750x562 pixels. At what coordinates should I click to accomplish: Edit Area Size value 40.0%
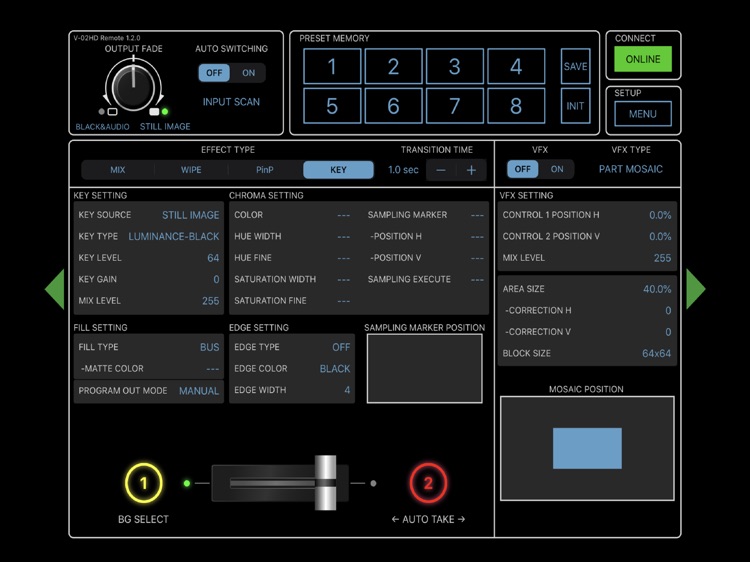click(657, 289)
